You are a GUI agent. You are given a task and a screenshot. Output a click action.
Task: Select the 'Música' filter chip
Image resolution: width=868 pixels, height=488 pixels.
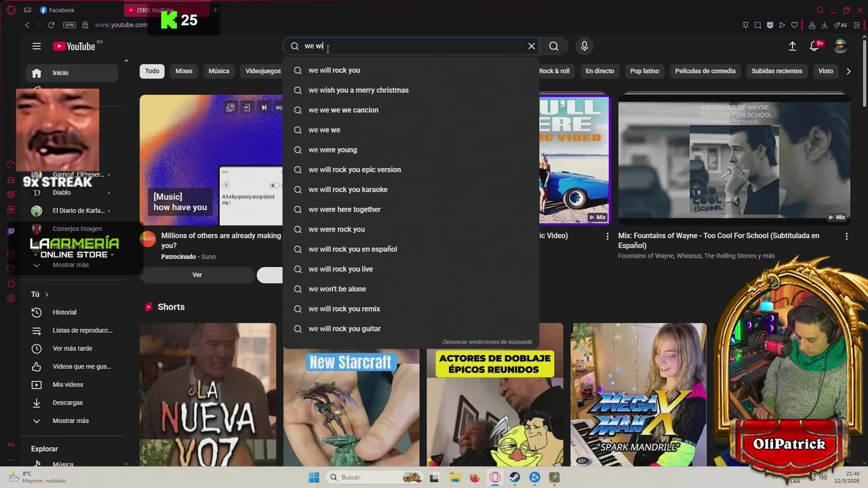(219, 71)
